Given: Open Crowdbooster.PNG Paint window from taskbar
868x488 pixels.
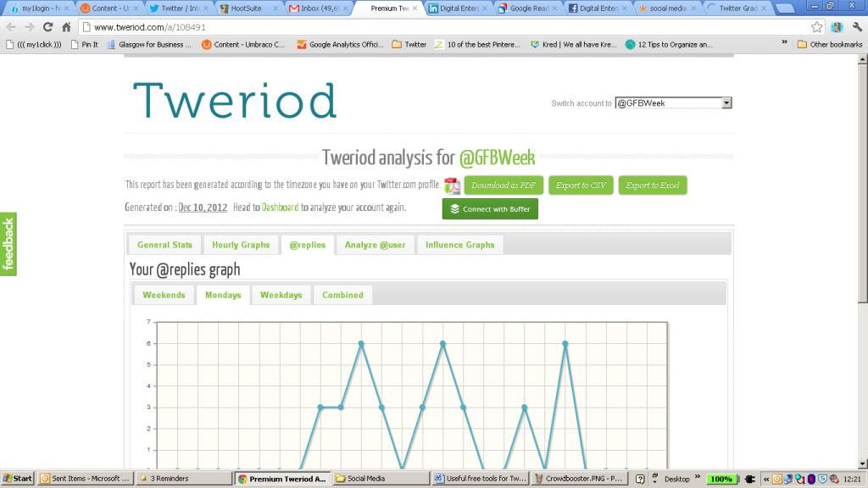Looking at the screenshot, I should [x=578, y=479].
